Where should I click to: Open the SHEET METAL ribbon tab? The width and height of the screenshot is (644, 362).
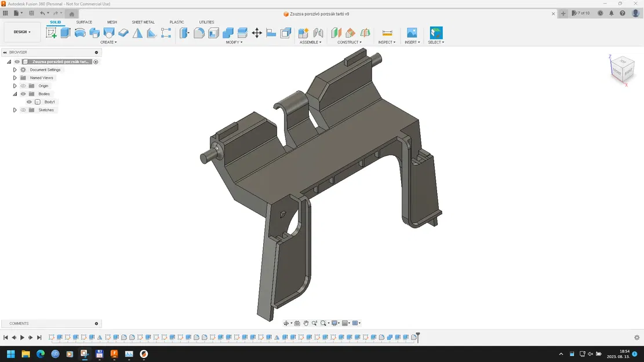[143, 22]
